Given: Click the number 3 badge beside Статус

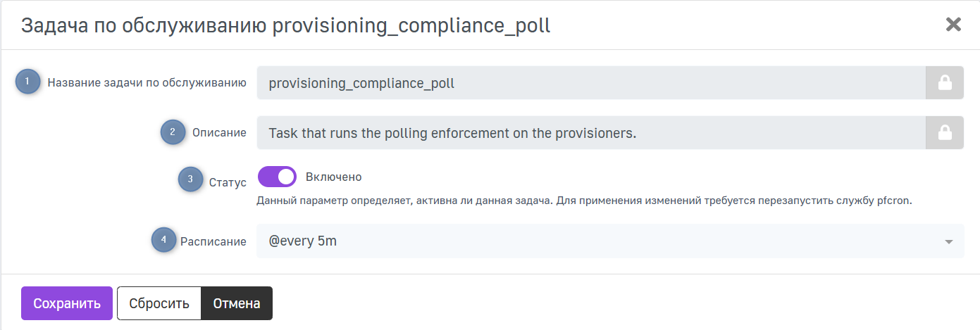Looking at the screenshot, I should (190, 179).
